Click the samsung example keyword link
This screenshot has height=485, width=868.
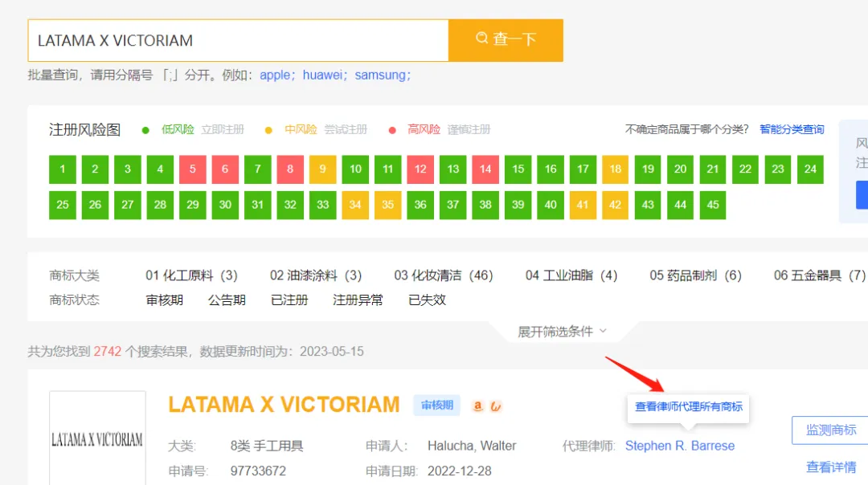tap(379, 75)
